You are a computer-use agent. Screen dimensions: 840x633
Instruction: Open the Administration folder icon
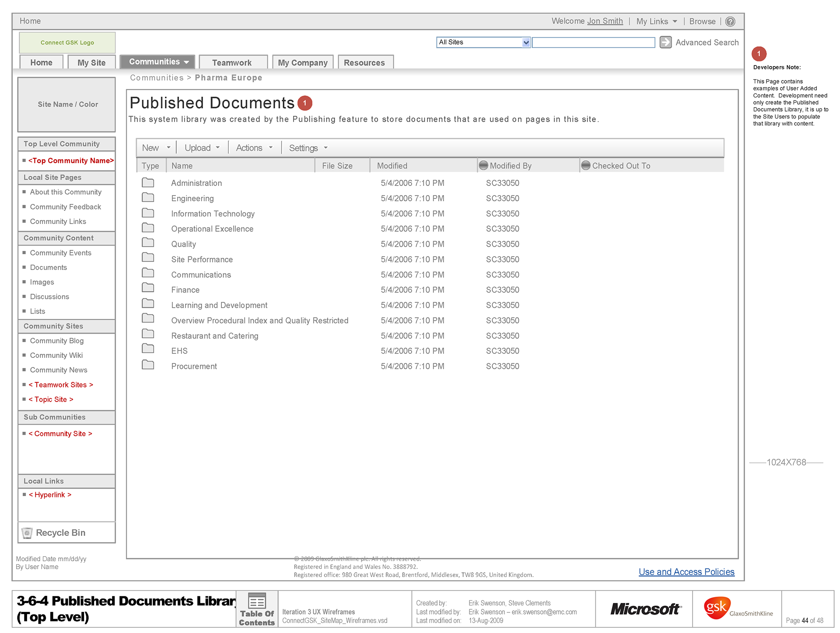coord(148,182)
